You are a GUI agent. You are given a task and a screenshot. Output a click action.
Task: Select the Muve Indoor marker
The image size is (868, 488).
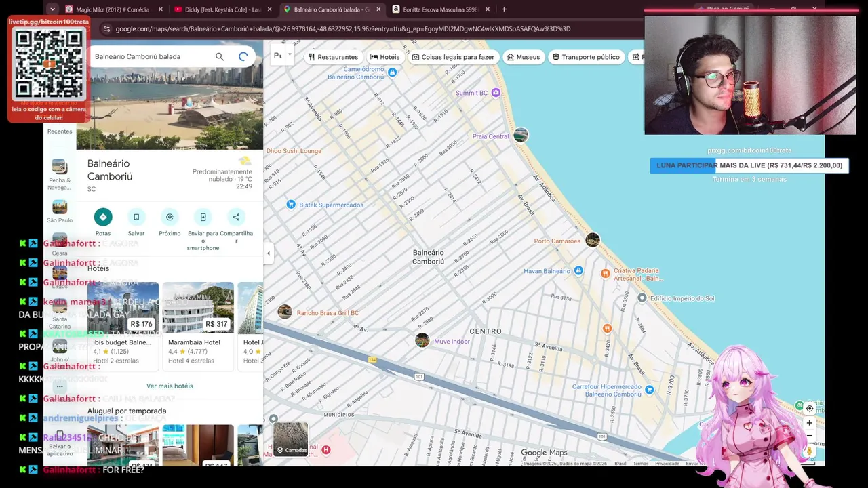click(422, 340)
